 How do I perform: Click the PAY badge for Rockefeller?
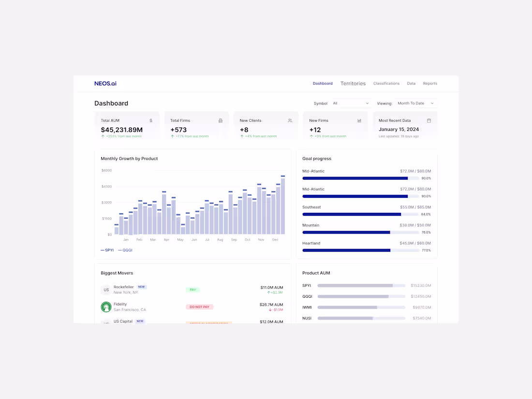click(x=192, y=289)
